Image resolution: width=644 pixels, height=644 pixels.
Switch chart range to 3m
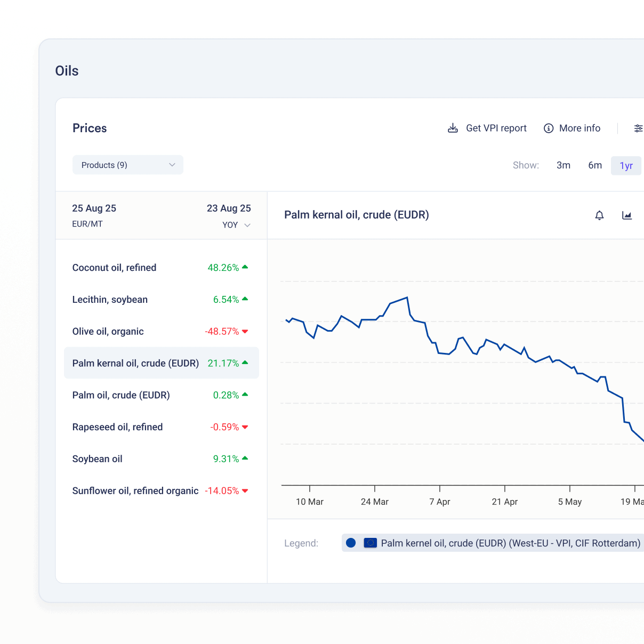click(x=563, y=165)
